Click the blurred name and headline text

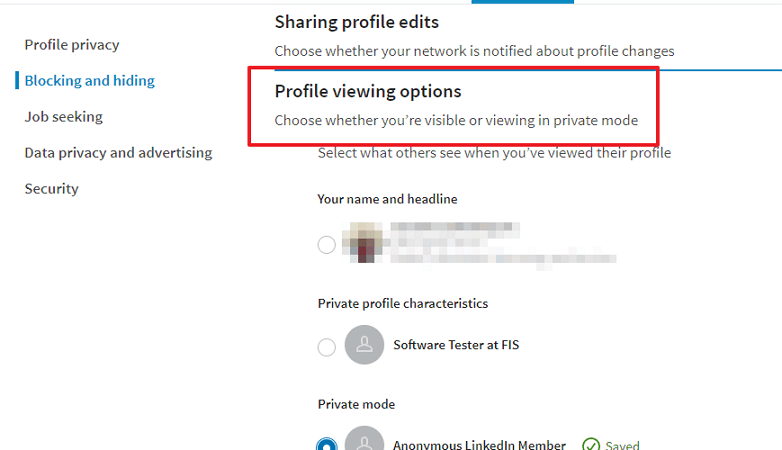tap(504, 243)
